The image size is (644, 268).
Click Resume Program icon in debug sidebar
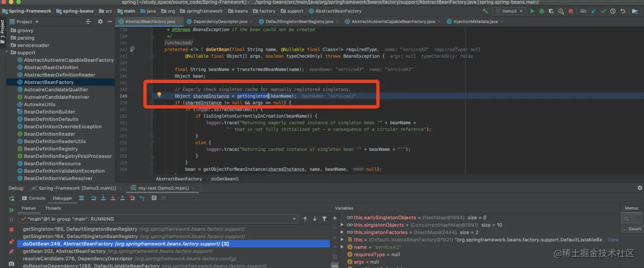pos(11,210)
